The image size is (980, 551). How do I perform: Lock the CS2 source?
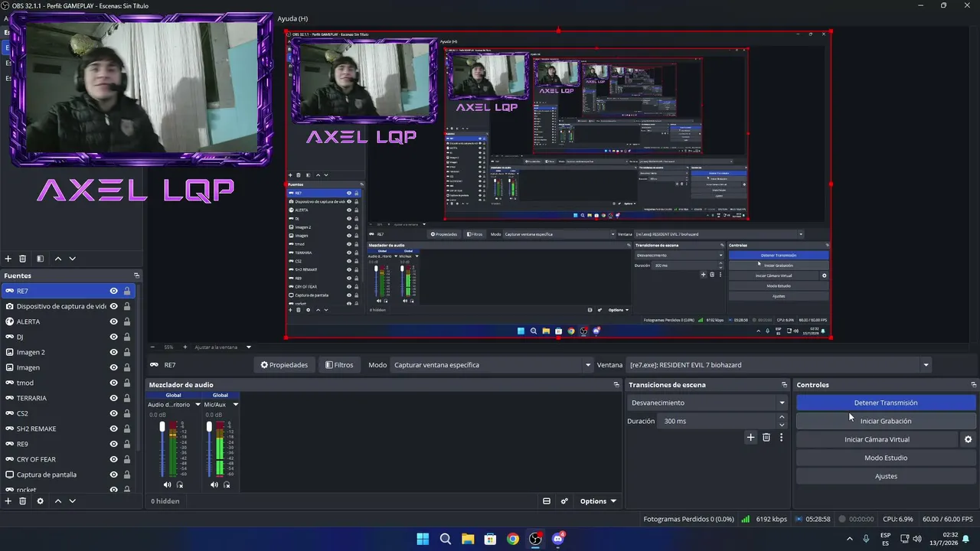(126, 413)
